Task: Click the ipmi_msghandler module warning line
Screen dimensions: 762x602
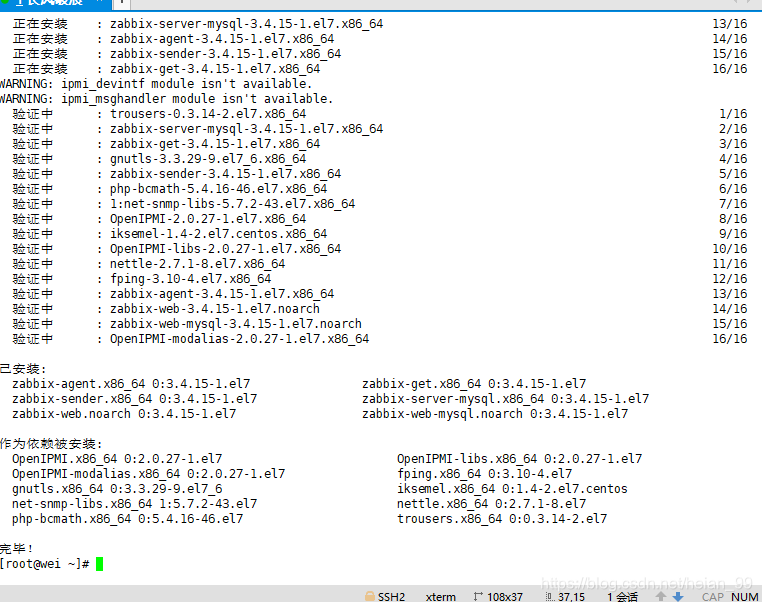Action: coord(166,99)
